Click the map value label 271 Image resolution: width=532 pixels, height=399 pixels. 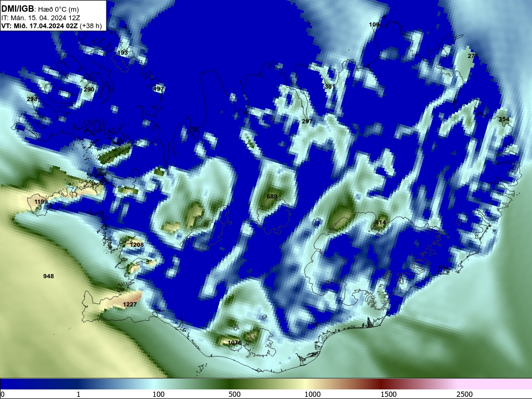click(473, 56)
